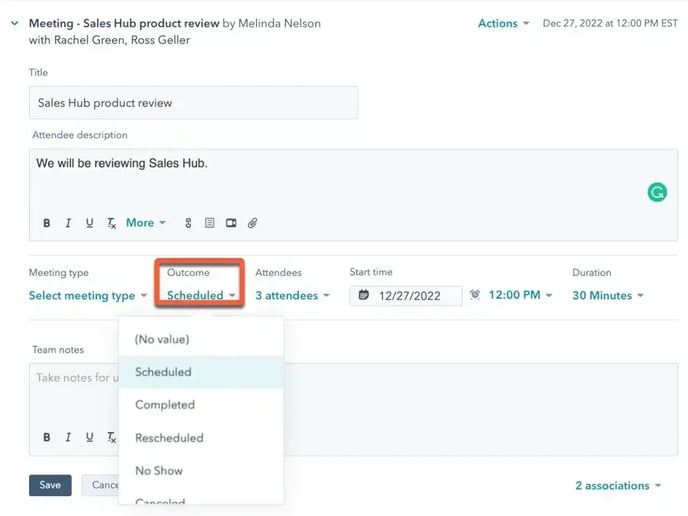Clear formatting in the attendee description toolbar
688x516 pixels.
111,223
